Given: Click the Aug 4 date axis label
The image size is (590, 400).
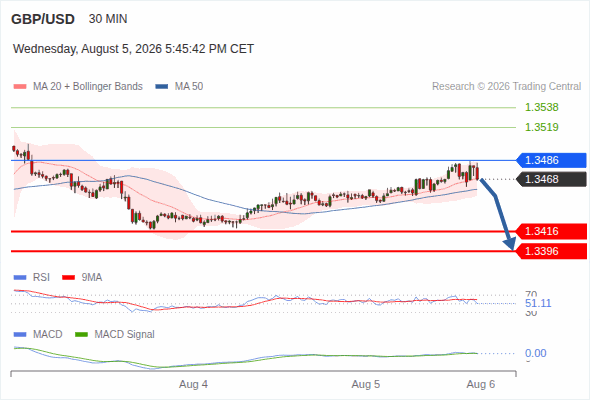Looking at the screenshot, I should point(193,385).
